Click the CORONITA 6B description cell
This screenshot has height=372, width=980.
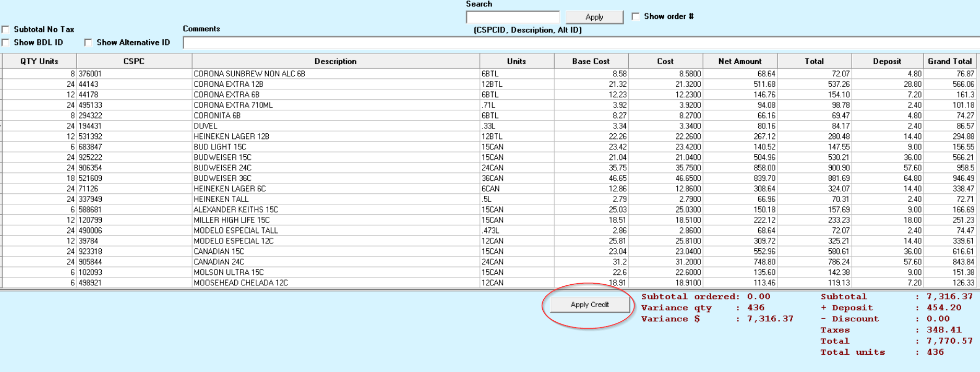336,115
